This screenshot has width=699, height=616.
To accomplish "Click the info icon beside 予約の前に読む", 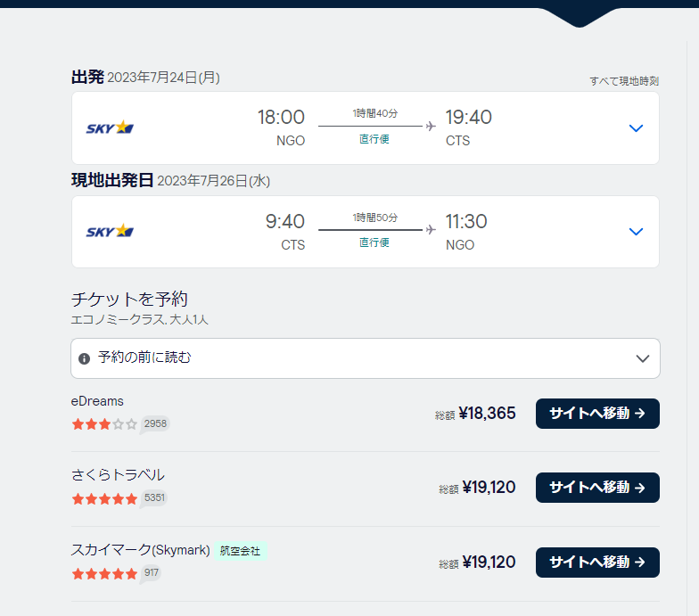I will coord(84,358).
